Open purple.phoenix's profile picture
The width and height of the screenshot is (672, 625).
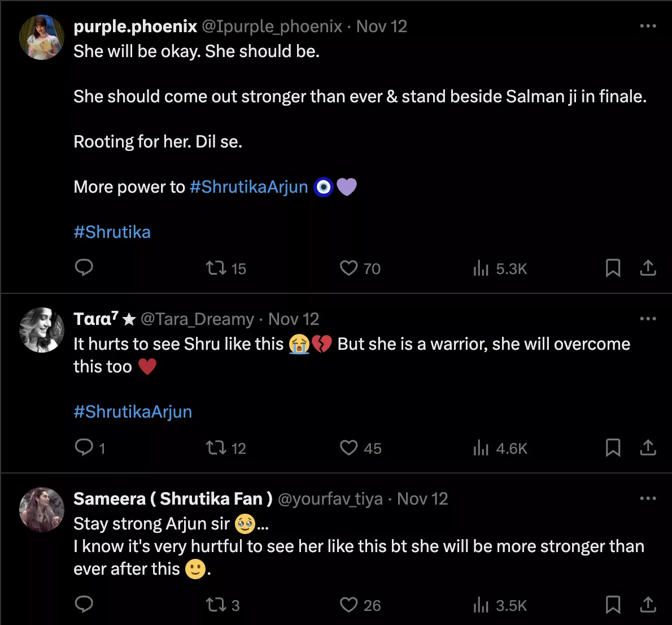click(42, 37)
